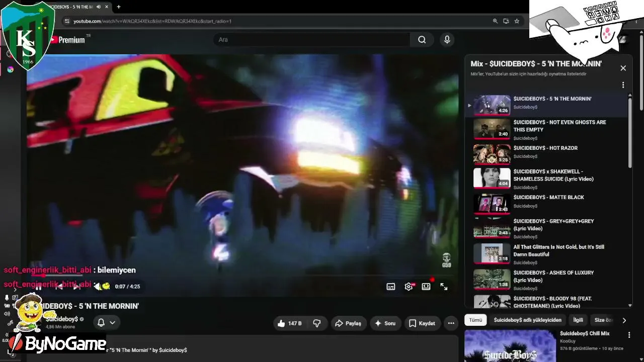Image resolution: width=644 pixels, height=362 pixels.
Task: Select BLOODY 98 feat. GHOSTEMANE in playlist
Action: tap(546, 301)
